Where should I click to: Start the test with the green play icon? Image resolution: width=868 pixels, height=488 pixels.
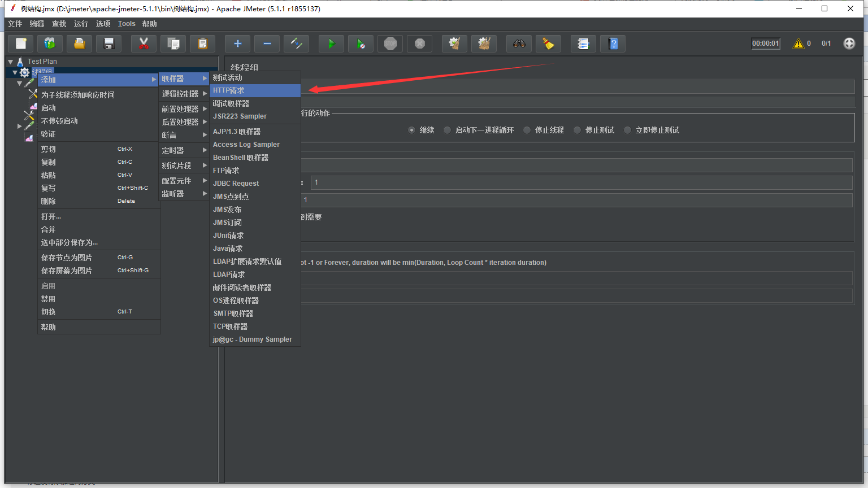pyautogui.click(x=331, y=43)
